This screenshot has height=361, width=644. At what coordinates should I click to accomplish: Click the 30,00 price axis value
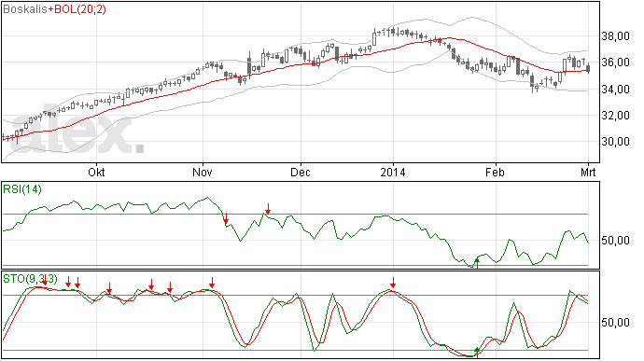(x=615, y=142)
